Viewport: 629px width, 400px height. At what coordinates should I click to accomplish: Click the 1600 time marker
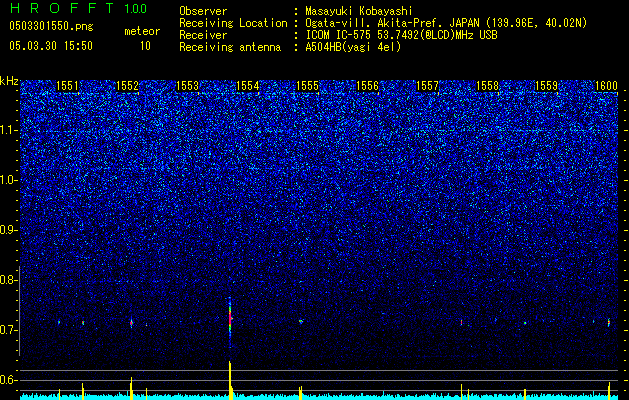606,86
